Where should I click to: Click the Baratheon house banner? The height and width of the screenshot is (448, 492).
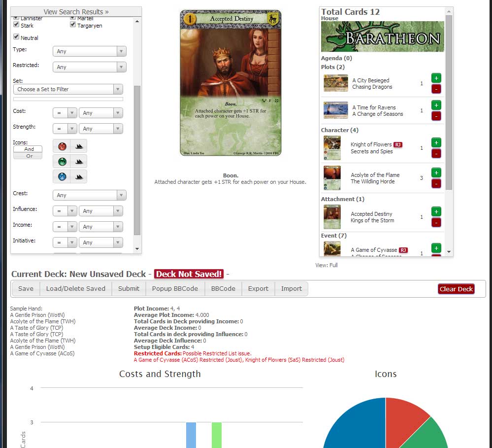pyautogui.click(x=382, y=36)
